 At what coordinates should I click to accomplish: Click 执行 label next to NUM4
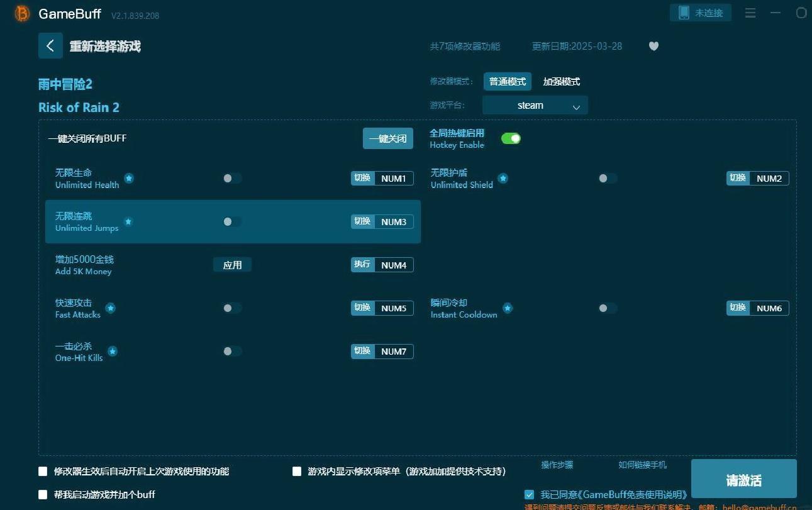click(x=362, y=265)
